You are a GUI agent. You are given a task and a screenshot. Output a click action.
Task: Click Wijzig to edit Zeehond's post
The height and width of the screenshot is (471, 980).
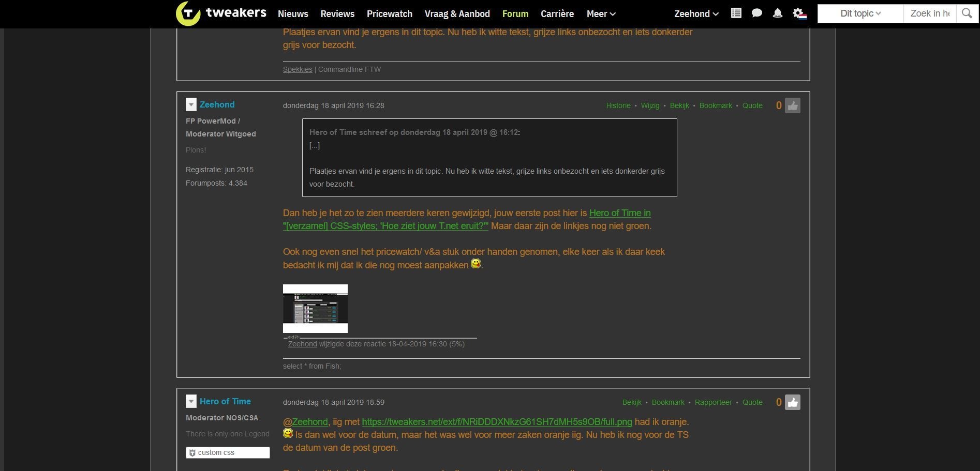(x=650, y=105)
